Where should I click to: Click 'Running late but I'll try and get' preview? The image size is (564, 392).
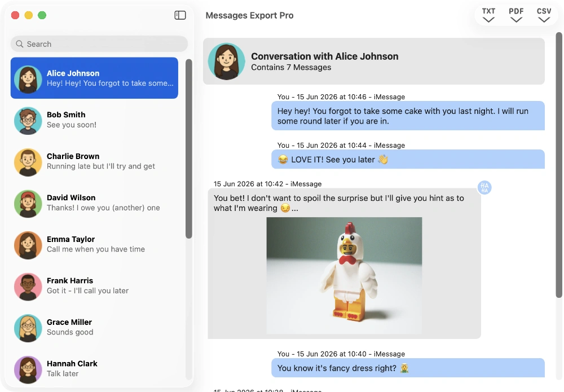[x=101, y=166]
